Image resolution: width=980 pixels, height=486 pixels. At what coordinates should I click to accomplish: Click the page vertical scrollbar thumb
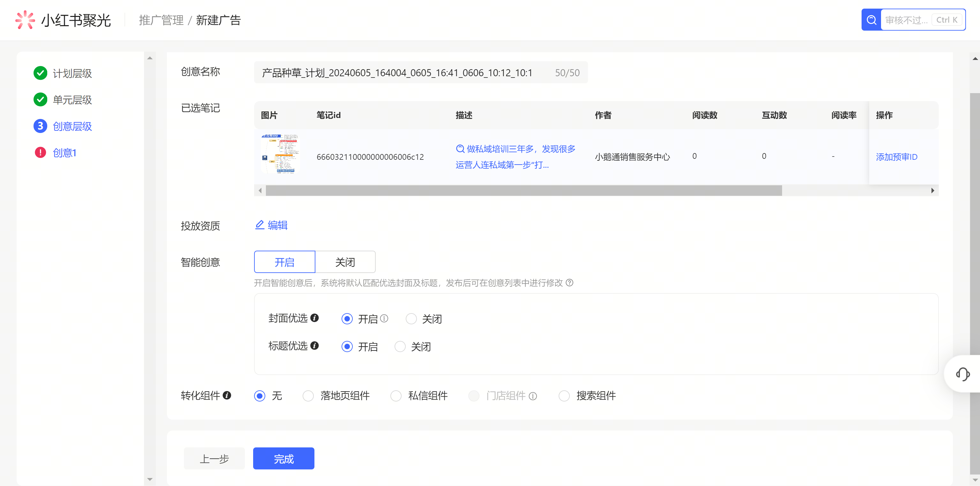(975, 283)
